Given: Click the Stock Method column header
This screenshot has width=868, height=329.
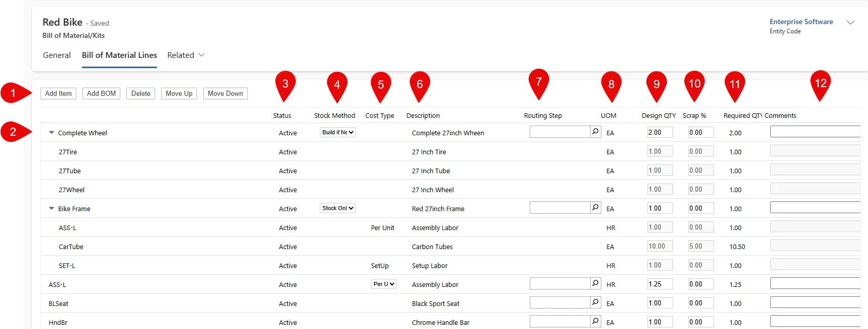Looking at the screenshot, I should click(335, 115).
